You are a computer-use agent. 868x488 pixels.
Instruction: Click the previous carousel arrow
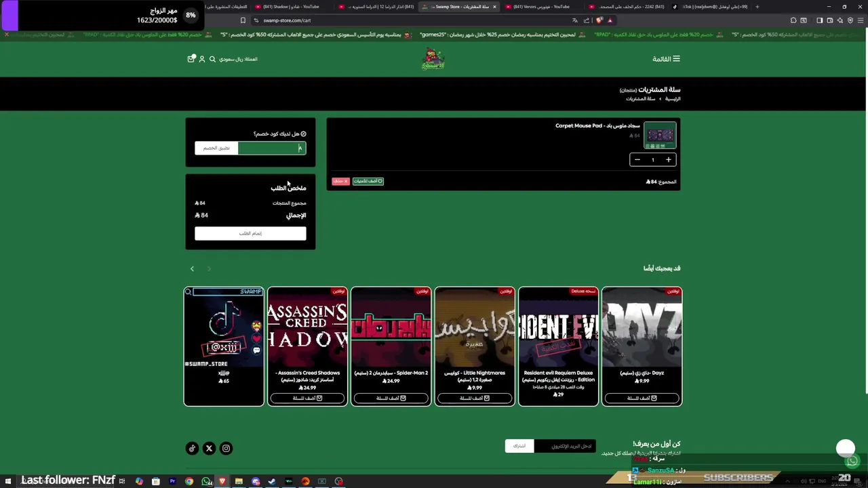192,269
